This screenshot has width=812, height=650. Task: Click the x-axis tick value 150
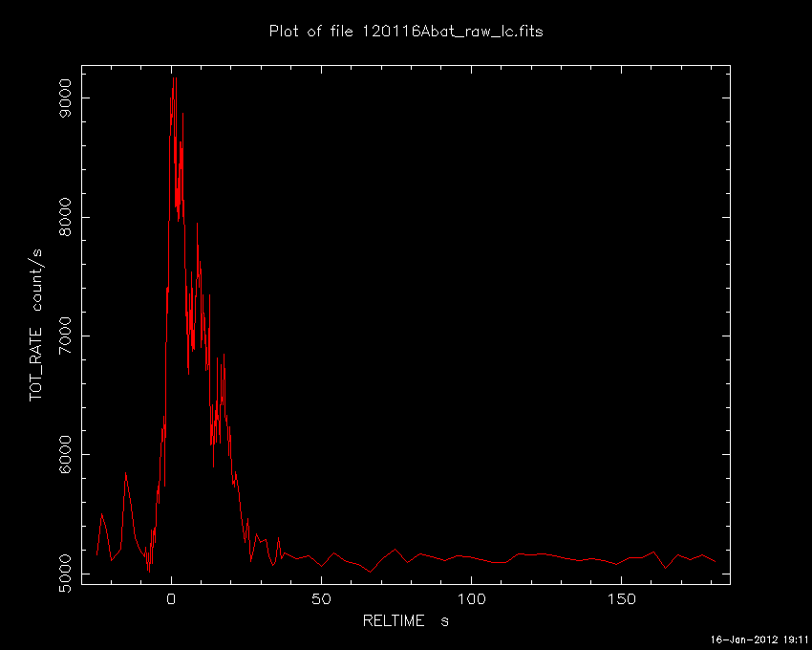point(622,599)
